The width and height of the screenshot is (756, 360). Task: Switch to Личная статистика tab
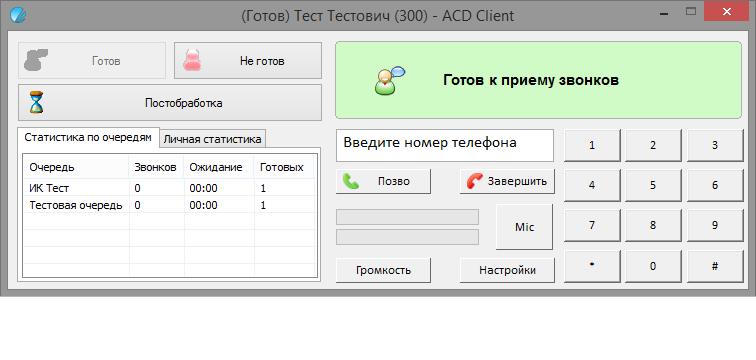(212, 139)
